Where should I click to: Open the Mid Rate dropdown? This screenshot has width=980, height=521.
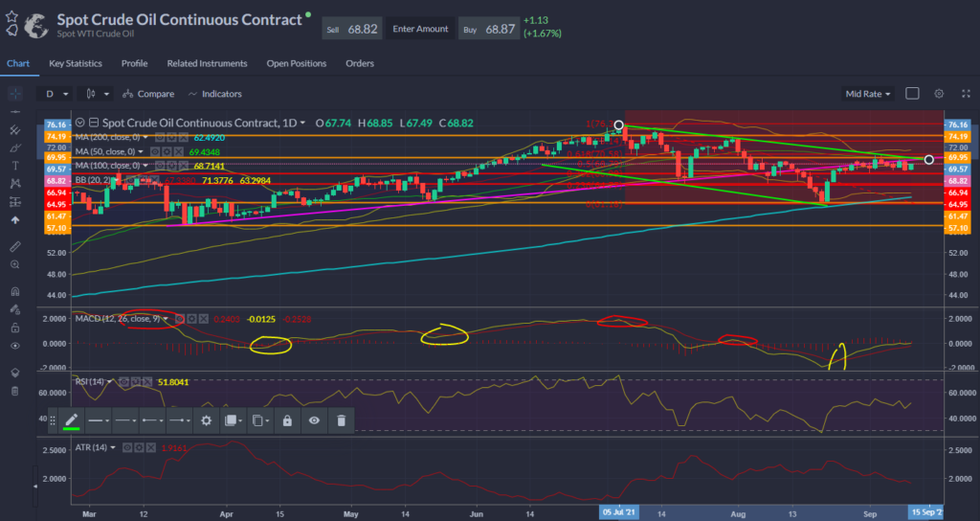pos(868,94)
